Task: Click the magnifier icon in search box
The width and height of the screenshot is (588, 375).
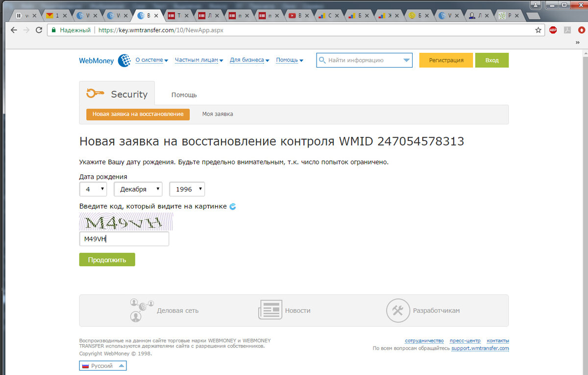Action: click(322, 60)
